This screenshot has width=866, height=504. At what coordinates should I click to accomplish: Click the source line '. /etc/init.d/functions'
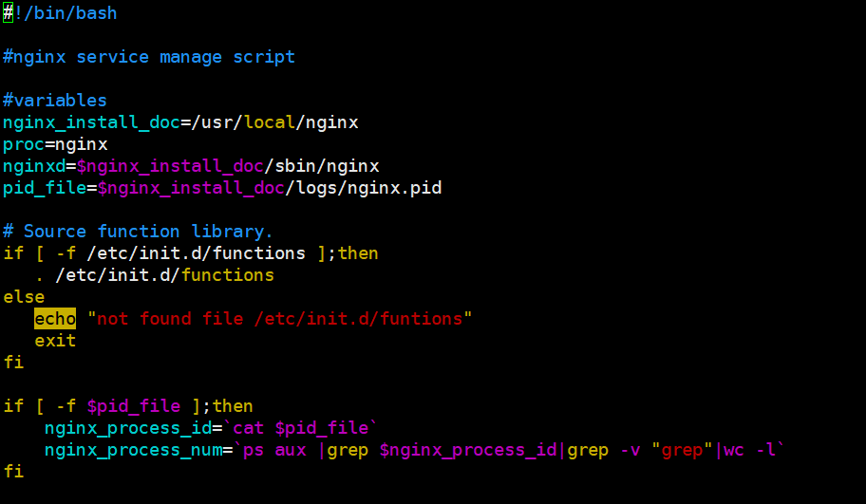click(154, 275)
